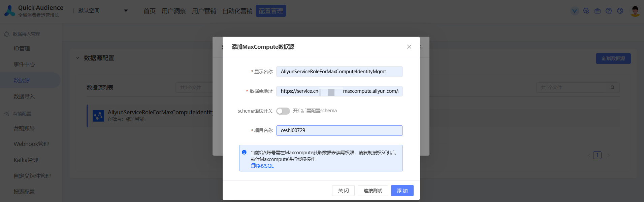Go to the 首页 menu
This screenshot has height=202, width=644.
(x=150, y=11)
